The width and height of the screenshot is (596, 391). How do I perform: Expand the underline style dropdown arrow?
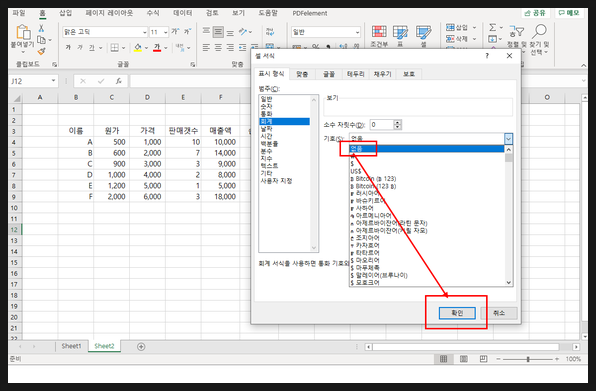tap(100, 48)
